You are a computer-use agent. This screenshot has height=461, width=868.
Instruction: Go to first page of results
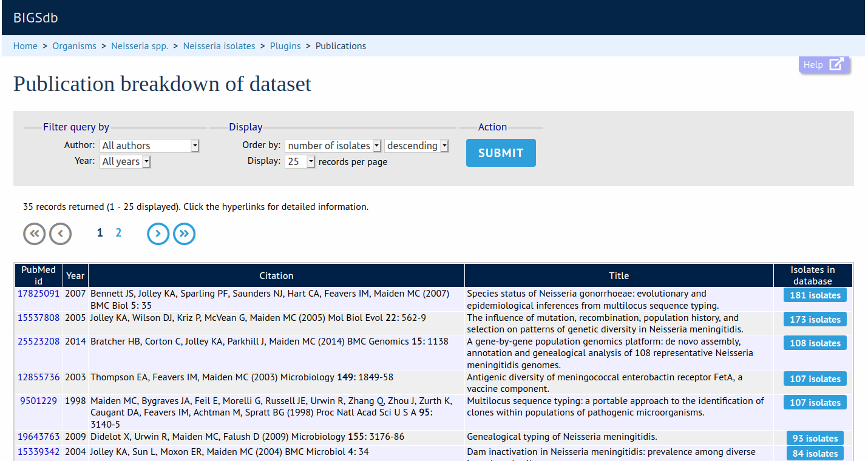click(35, 234)
